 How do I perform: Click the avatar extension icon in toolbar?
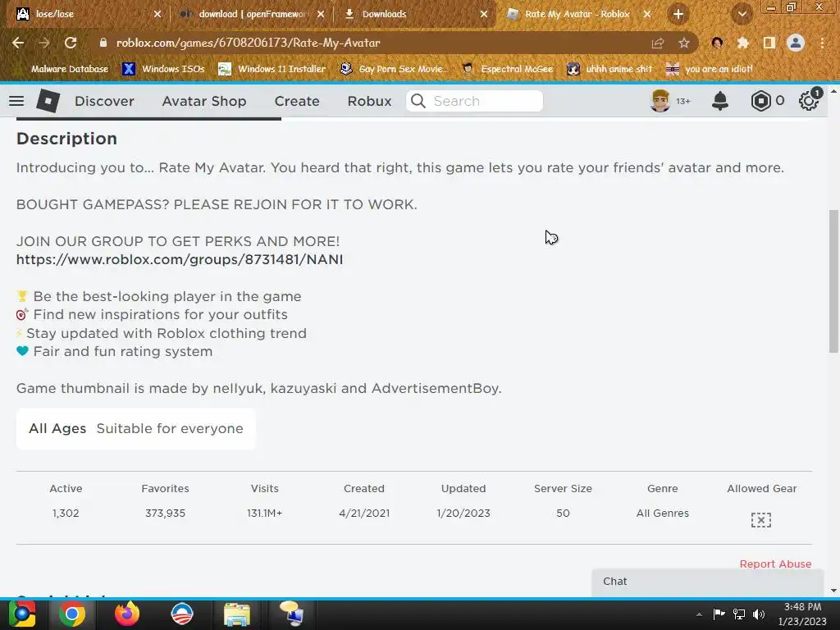(x=717, y=43)
